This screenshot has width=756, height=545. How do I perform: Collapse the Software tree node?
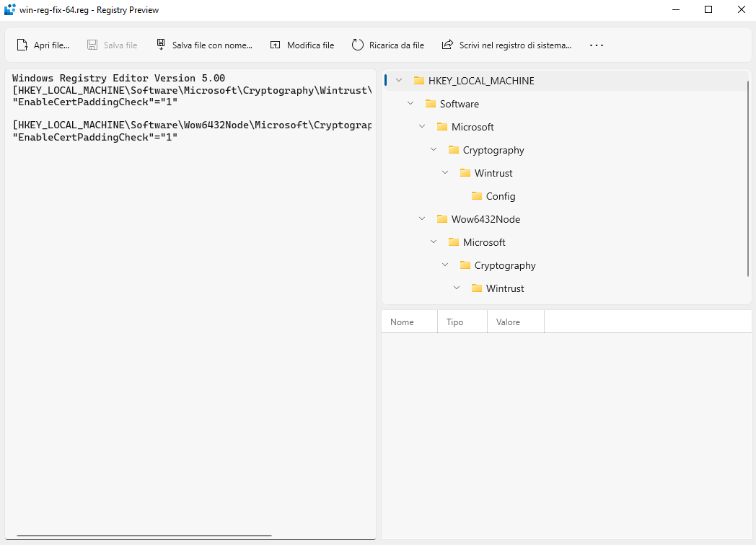point(410,104)
